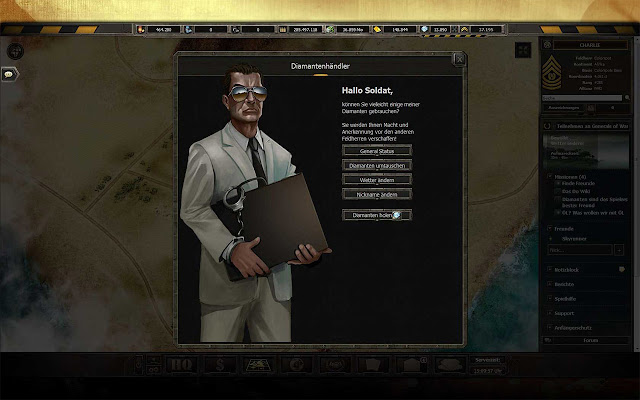This screenshot has width=640, height=400.
Task: Open the handshake alliance icon
Action: point(335,364)
